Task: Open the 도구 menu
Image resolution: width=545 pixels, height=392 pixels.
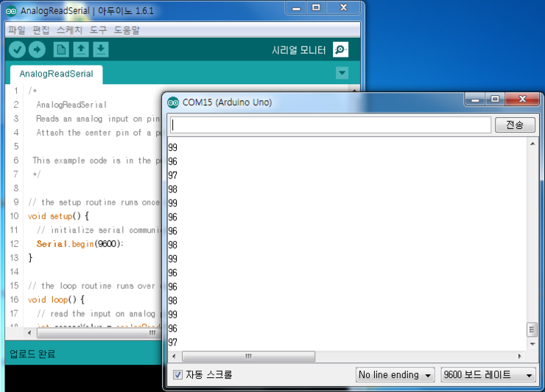Action: (x=98, y=30)
